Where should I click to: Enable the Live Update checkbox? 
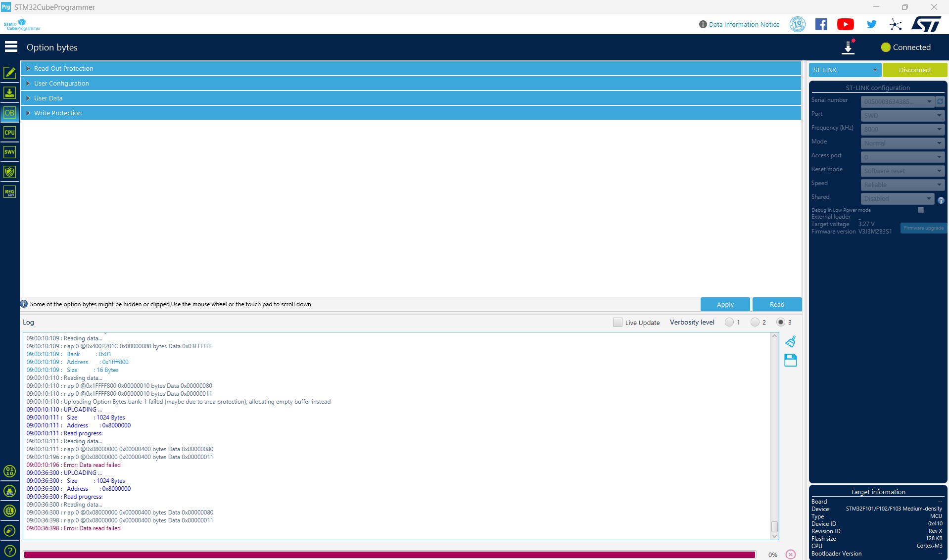617,323
